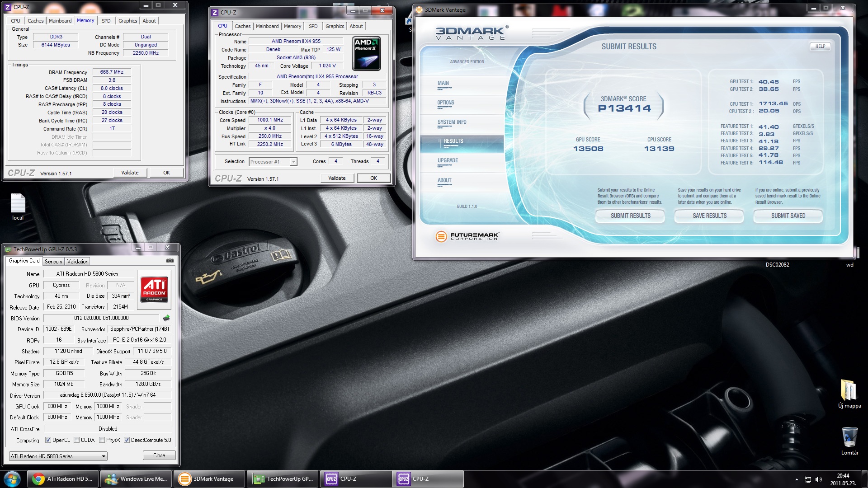The image size is (868, 488).
Task: Click the P13414 3DMark score
Action: pyautogui.click(x=624, y=108)
